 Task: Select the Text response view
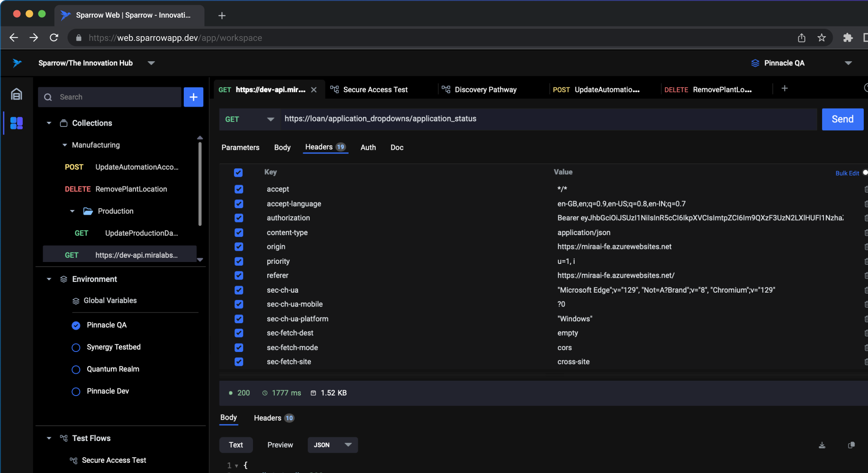(x=236, y=445)
